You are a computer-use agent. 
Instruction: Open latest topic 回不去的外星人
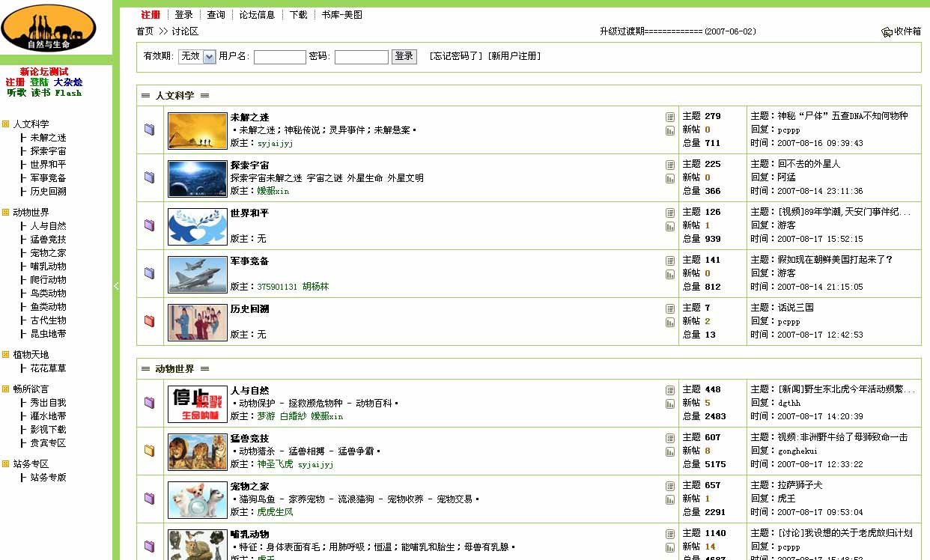point(809,164)
